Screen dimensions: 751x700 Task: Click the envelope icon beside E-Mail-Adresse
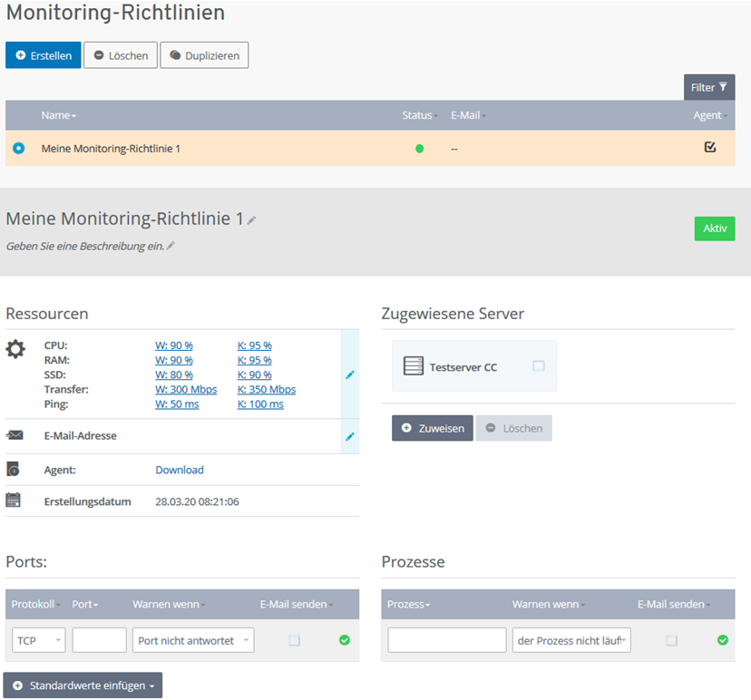tap(15, 436)
